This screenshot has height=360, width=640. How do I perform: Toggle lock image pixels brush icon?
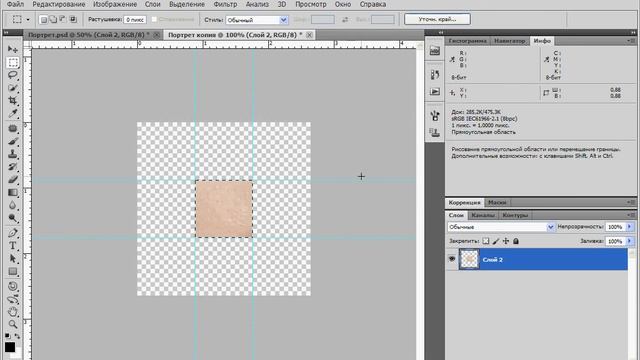pos(496,241)
